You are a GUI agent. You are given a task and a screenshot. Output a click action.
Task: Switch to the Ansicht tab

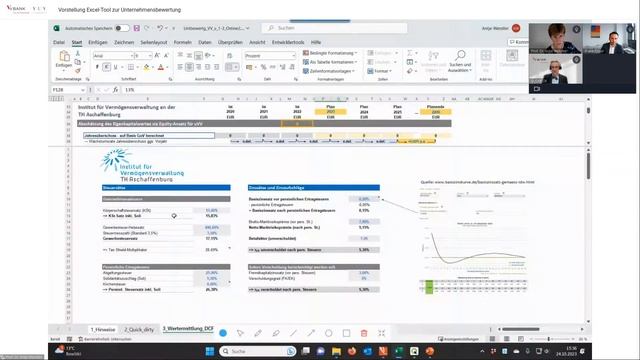click(257, 42)
